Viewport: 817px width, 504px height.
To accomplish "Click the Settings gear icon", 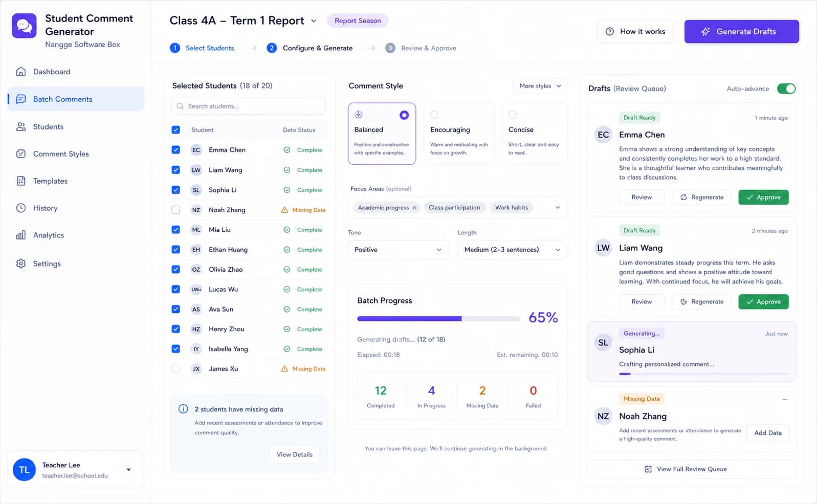I will [x=21, y=264].
